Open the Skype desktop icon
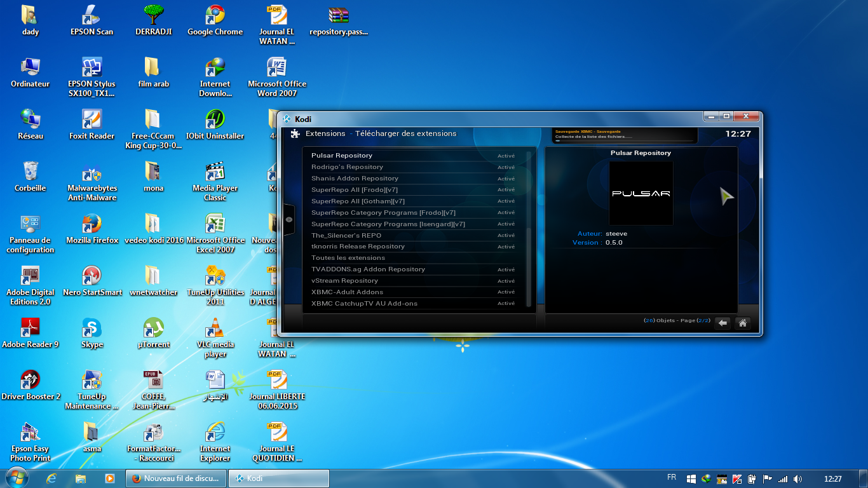Viewport: 868px width, 488px height. tap(92, 329)
